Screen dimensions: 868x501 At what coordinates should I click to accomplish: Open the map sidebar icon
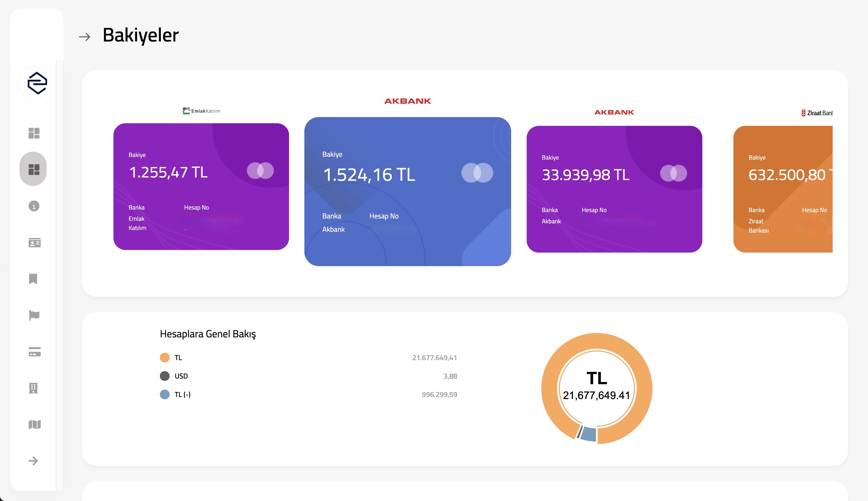34,424
